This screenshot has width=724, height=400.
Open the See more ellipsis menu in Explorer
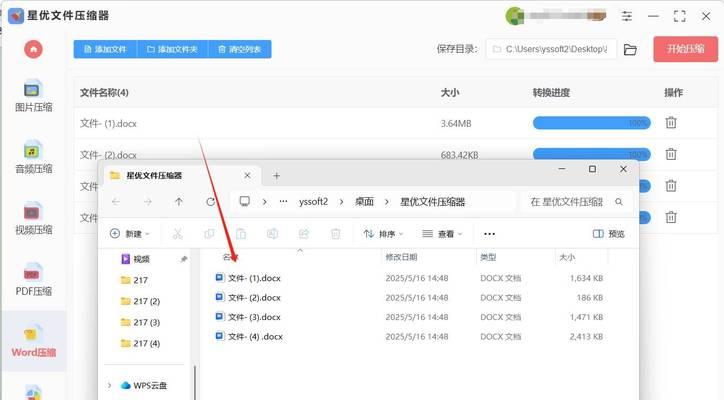tap(489, 234)
